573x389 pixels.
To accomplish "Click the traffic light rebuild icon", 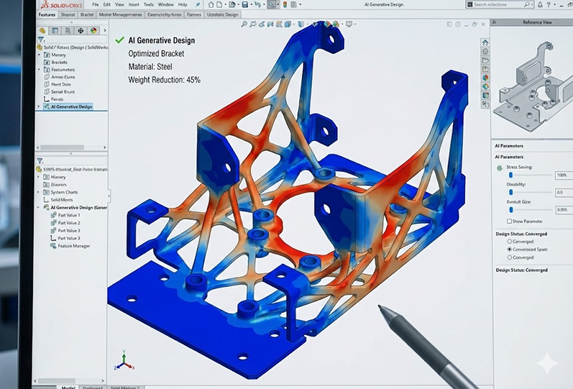I will tap(285, 4).
